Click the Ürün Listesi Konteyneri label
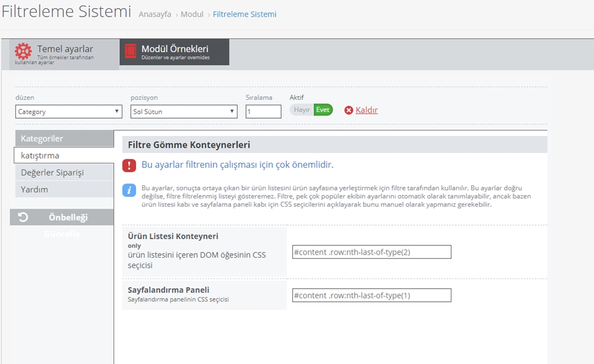 (173, 236)
